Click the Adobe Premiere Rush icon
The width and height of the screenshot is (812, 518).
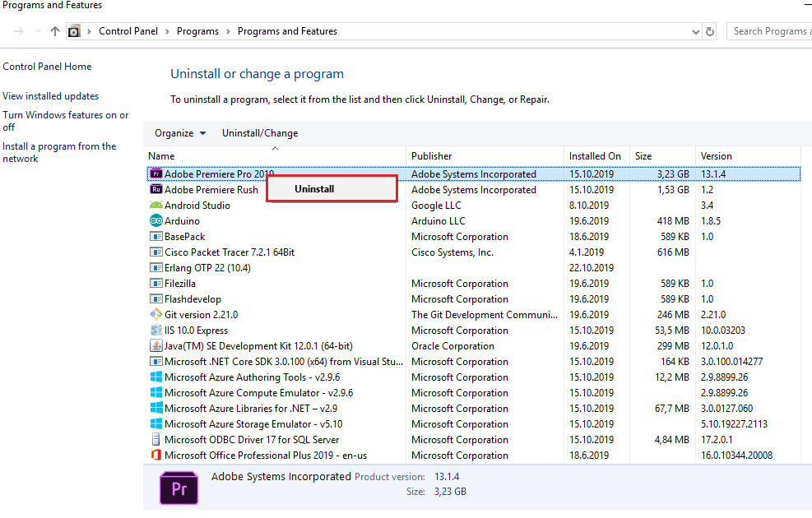point(156,190)
